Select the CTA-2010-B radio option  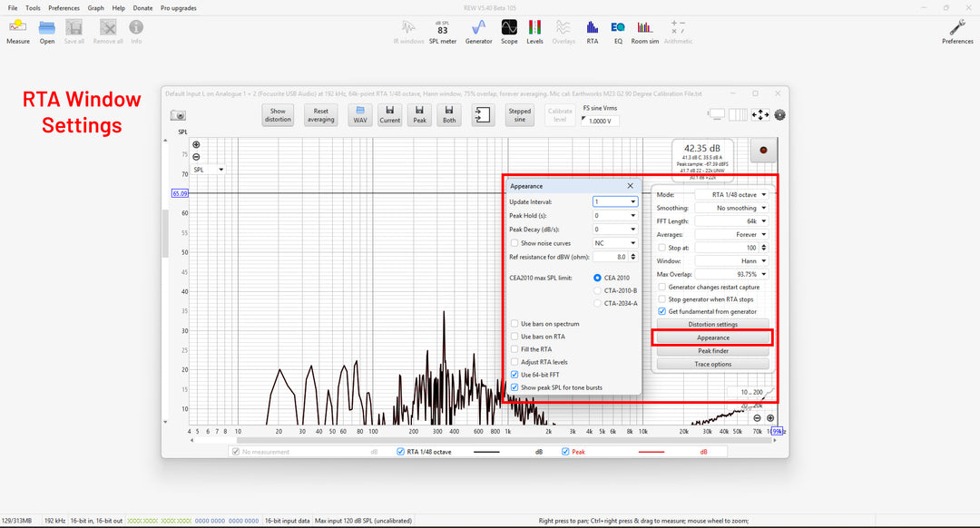(597, 290)
